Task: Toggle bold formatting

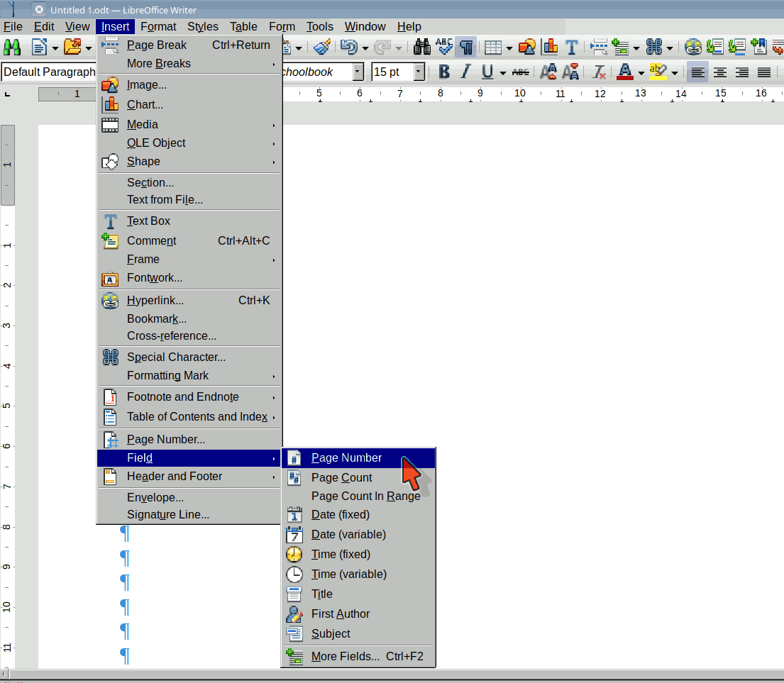Action: pos(444,72)
